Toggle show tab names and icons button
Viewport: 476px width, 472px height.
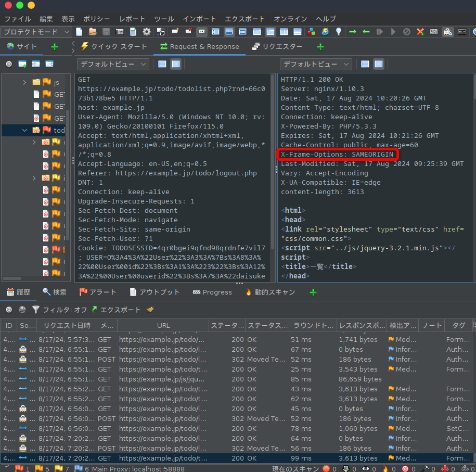point(202,32)
